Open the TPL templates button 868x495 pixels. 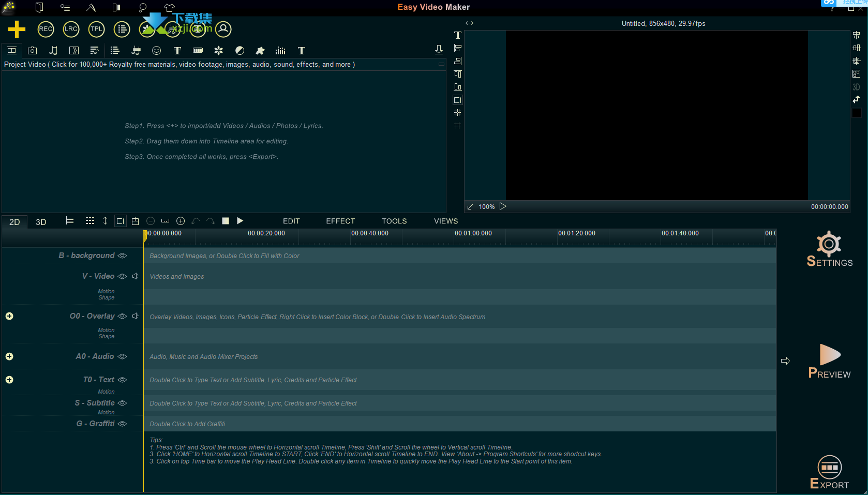pos(96,29)
